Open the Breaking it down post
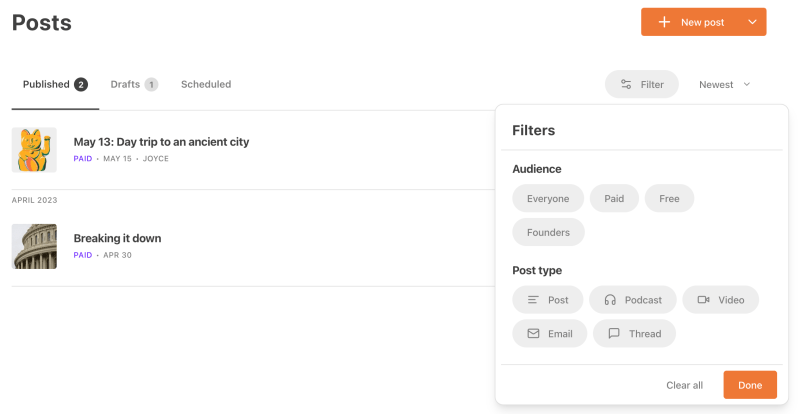This screenshot has width=800, height=414. click(x=117, y=239)
